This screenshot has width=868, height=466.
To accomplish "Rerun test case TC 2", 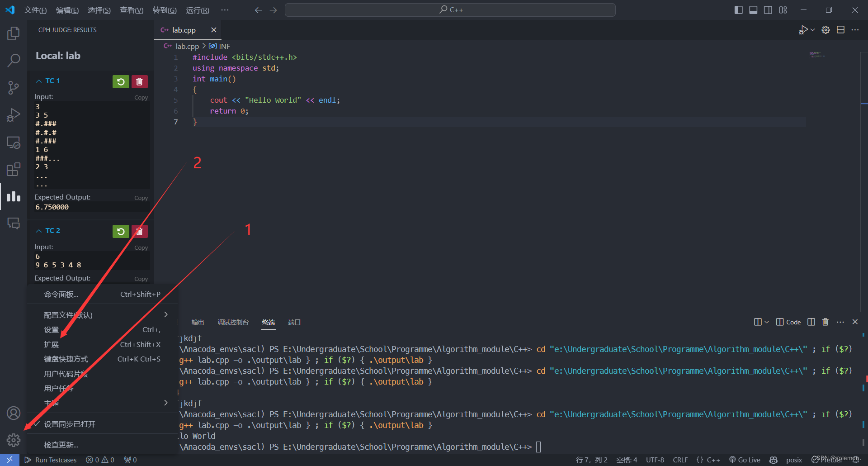I will [x=121, y=232].
